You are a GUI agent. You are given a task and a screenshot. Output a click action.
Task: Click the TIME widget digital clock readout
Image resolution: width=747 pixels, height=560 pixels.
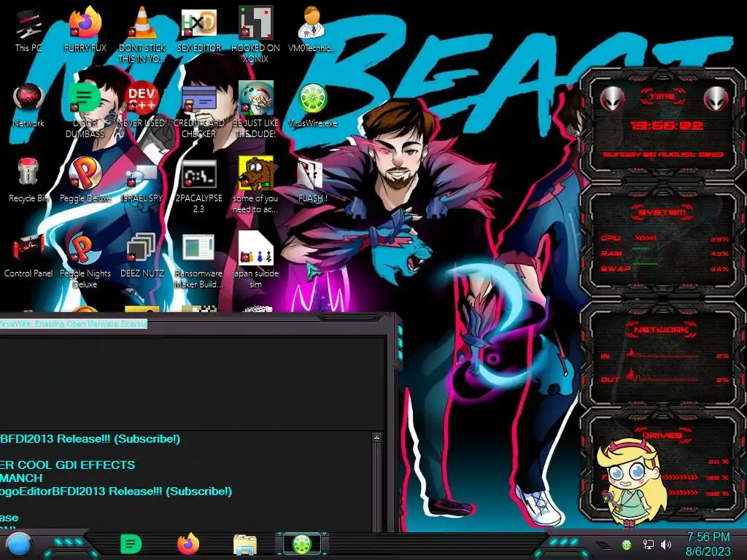coord(666,125)
